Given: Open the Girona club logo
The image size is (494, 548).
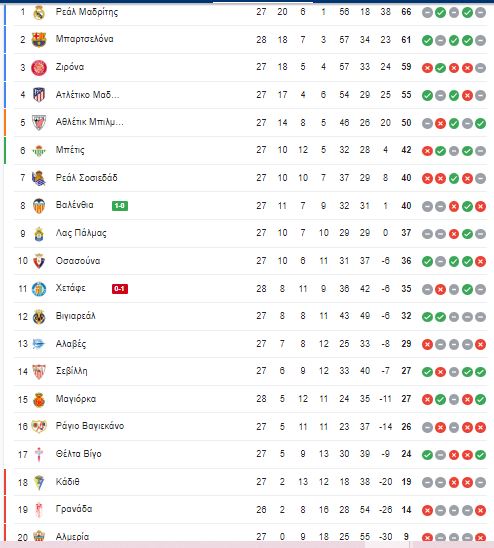Looking at the screenshot, I should (x=39, y=67).
